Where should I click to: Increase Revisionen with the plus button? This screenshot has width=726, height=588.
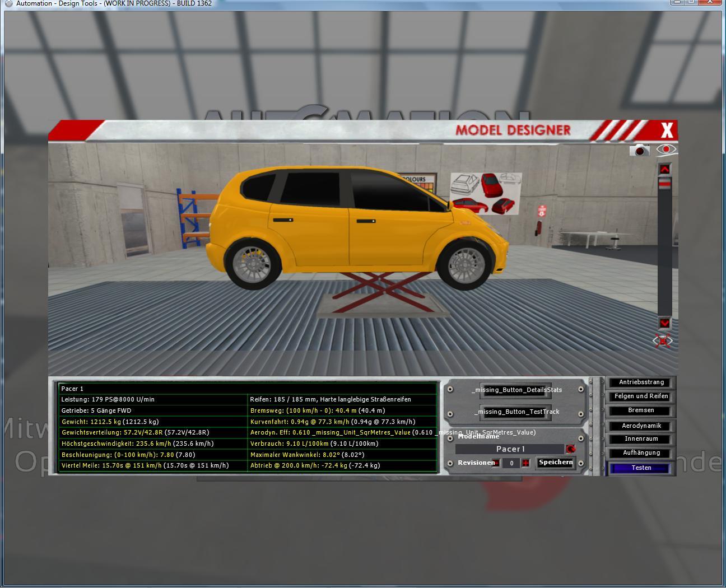coord(525,463)
